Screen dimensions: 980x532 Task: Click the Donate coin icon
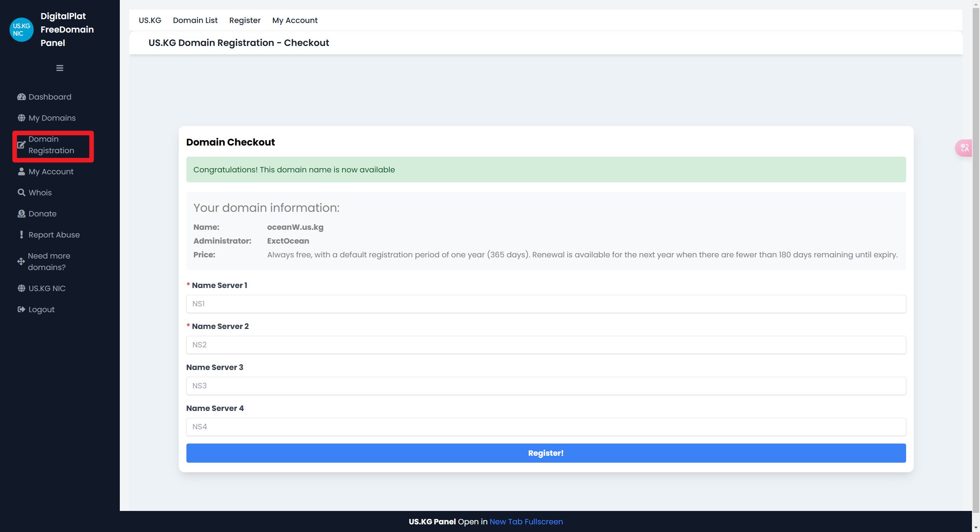coord(21,214)
